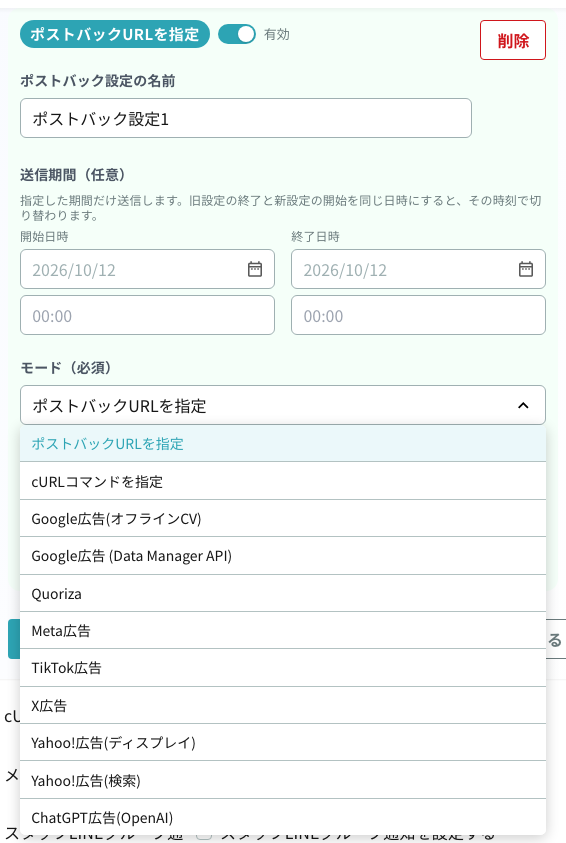Click the 終了日時 date field
Screen dimensions: 566x843
pyautogui.click(x=418, y=269)
